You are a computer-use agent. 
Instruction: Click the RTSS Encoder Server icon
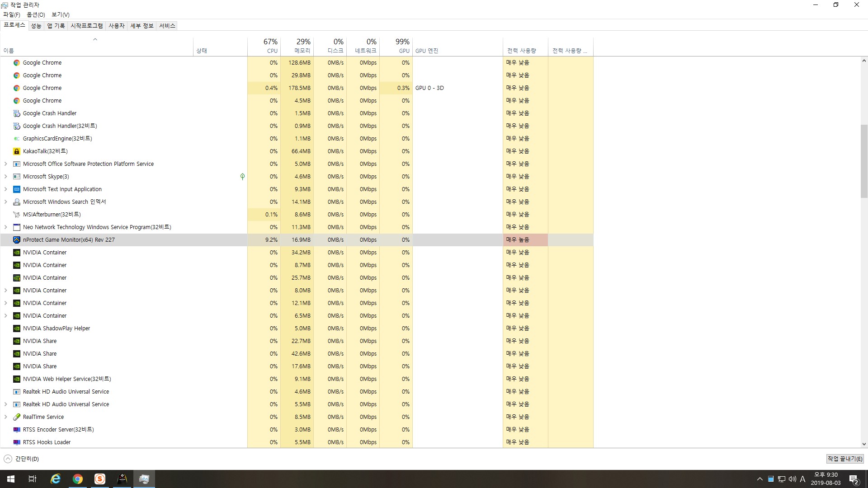pyautogui.click(x=17, y=430)
